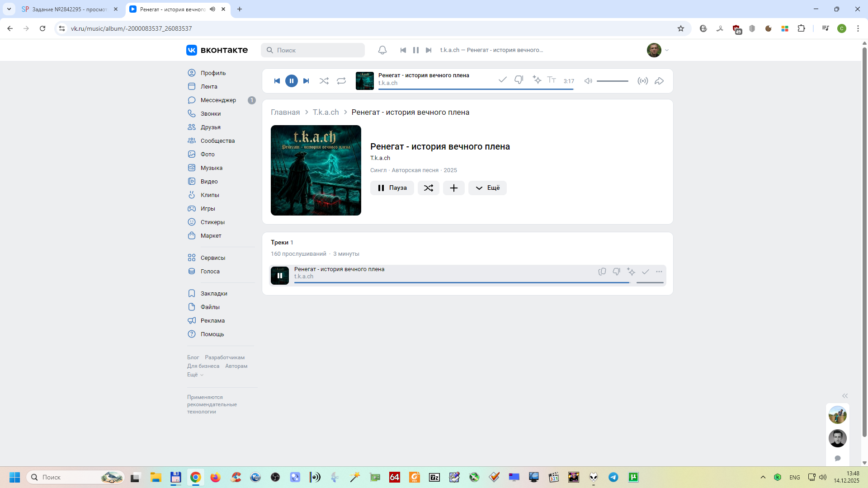Expand the Ещё dropdown button under the album

coord(487,188)
